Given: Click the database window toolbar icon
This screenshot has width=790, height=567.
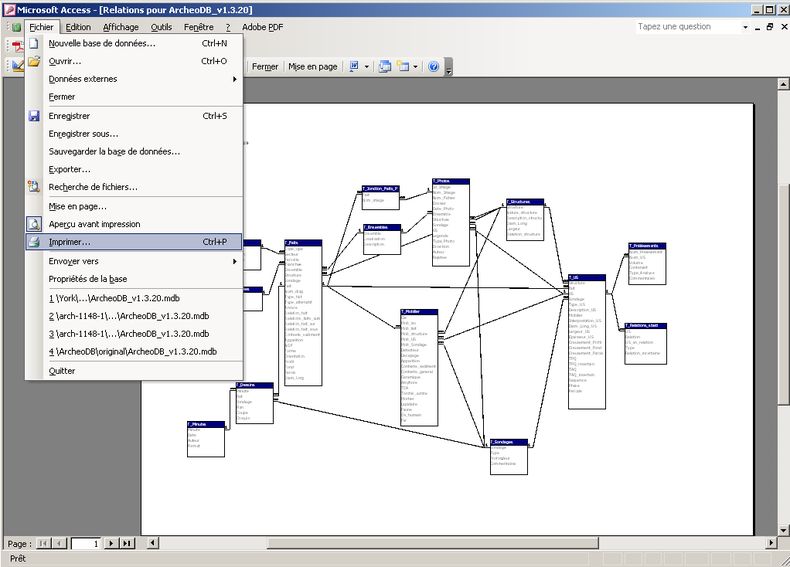Looking at the screenshot, I should click(x=385, y=67).
